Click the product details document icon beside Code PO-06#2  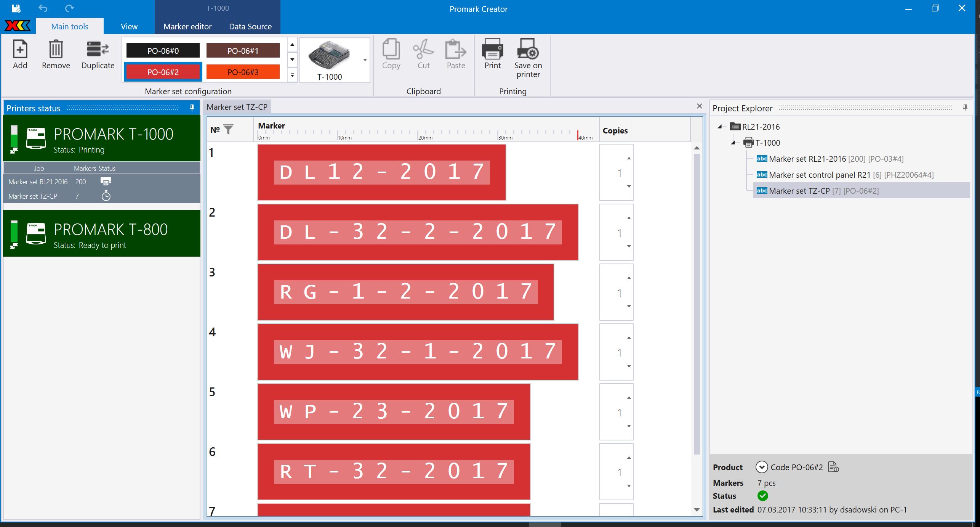833,467
